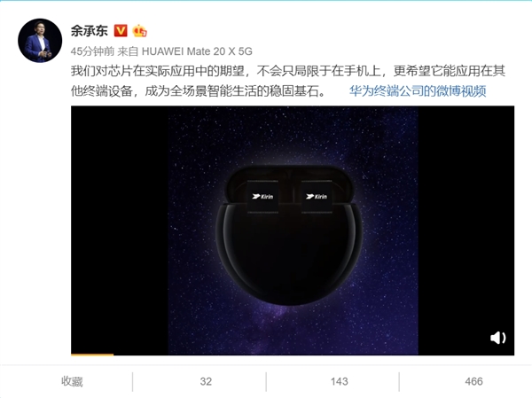Click the post text starting 我们对芯片

click(288, 71)
